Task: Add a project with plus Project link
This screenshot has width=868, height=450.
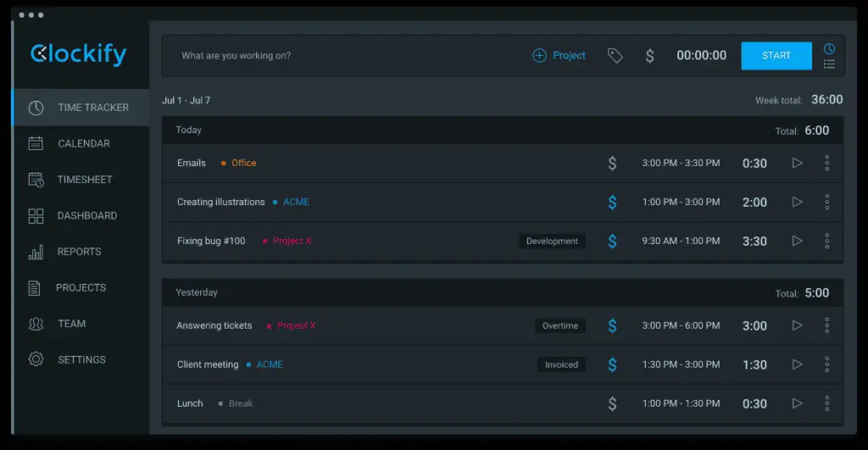Action: pos(559,55)
